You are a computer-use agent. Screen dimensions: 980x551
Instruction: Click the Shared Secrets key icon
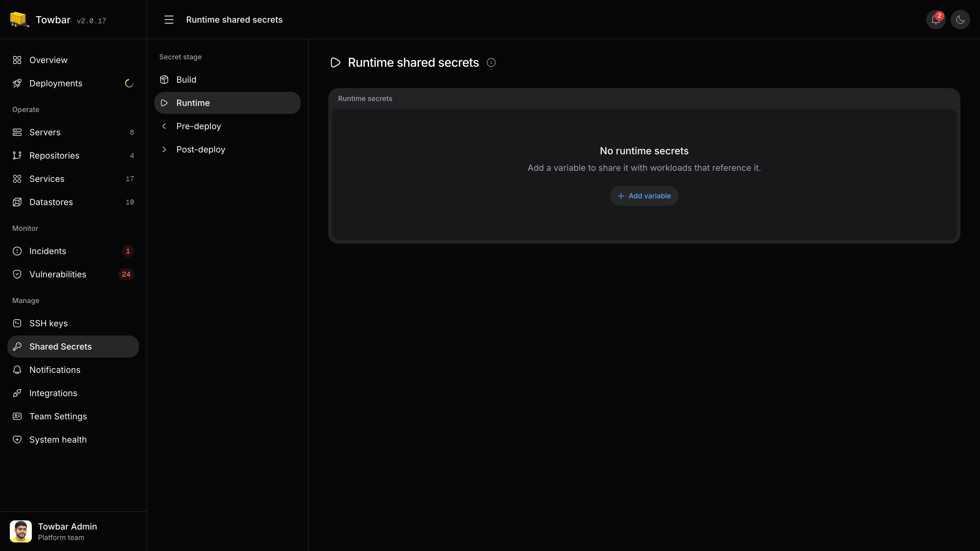coord(17,347)
